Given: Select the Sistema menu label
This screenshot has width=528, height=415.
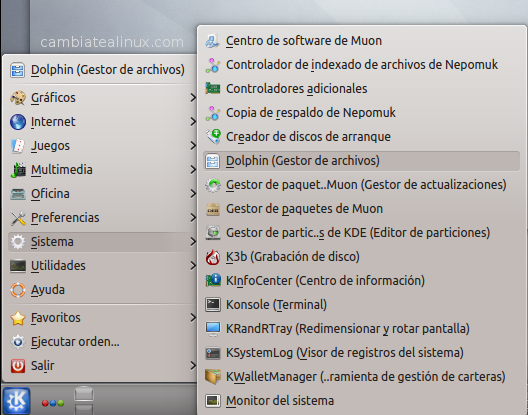Looking at the screenshot, I should coord(52,242).
